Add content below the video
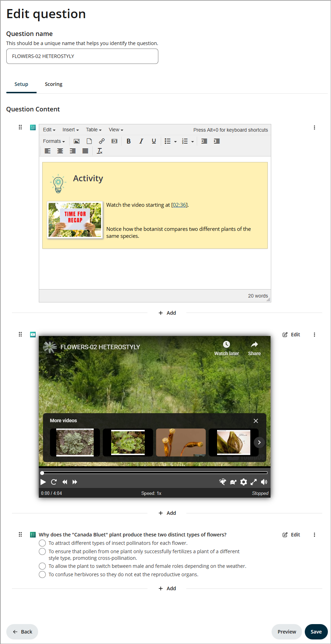Screen dimensions: 331x644 point(167,513)
